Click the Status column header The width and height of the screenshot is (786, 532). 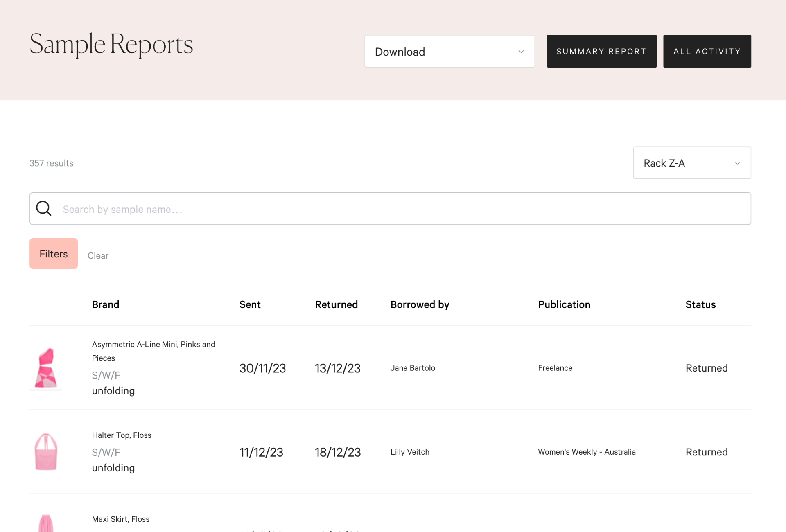[700, 304]
